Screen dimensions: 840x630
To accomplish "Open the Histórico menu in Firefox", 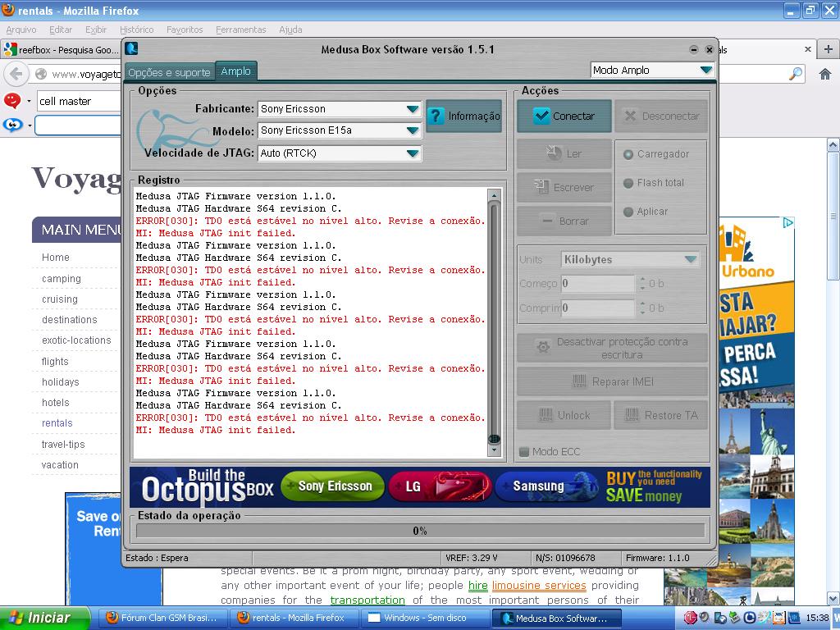I will tap(137, 30).
